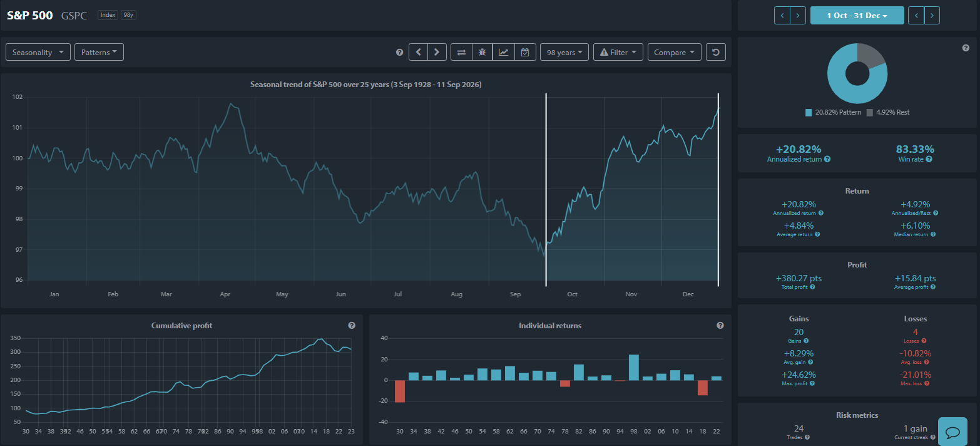980x446 pixels.
Task: Click the 98y tag beside GSPC
Action: click(x=128, y=15)
